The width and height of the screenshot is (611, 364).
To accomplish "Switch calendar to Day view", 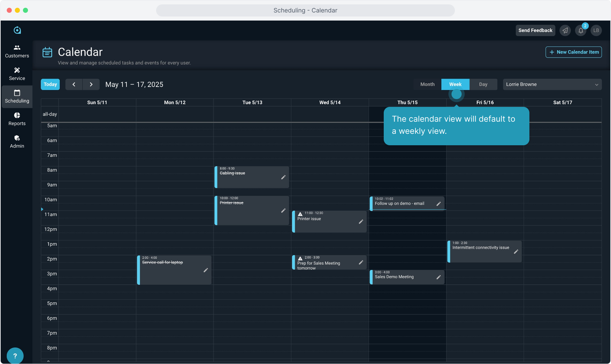I will point(483,84).
